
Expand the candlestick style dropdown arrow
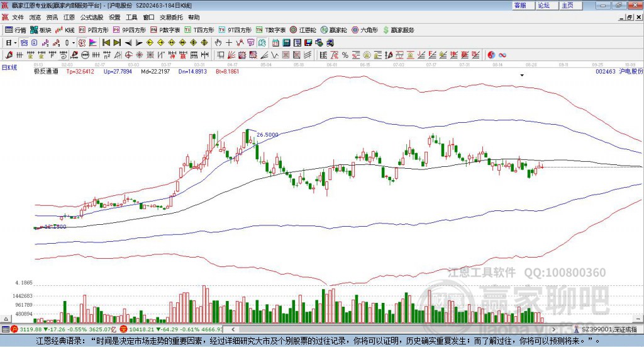click(x=74, y=43)
